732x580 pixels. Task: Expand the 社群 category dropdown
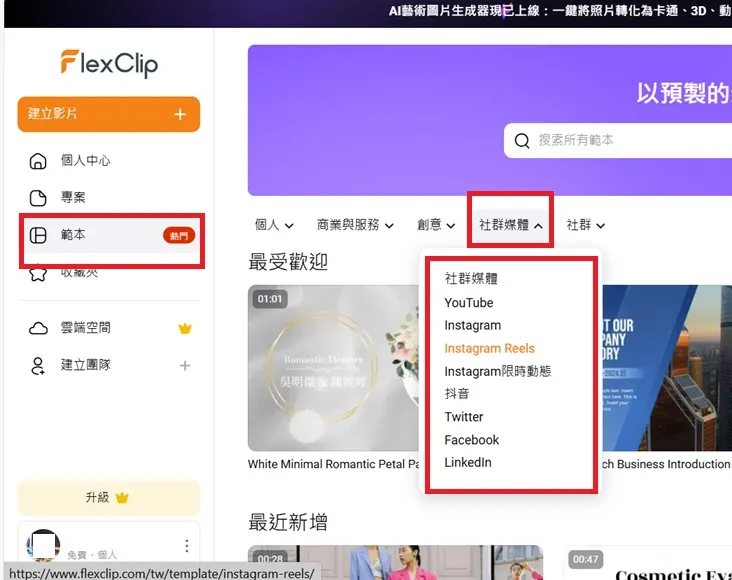586,226
